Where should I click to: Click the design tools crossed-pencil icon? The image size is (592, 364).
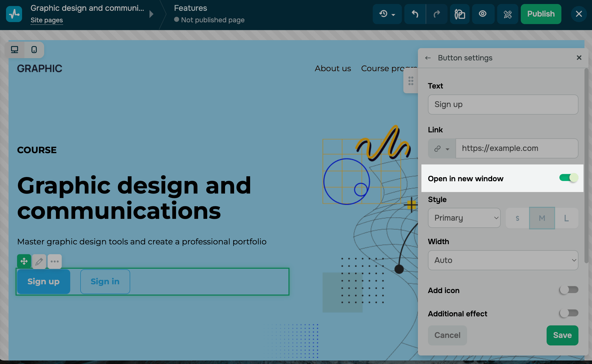(x=507, y=14)
